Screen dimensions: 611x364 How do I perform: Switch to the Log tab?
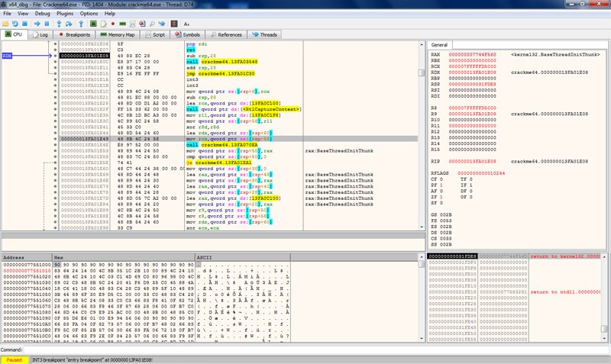coord(40,34)
